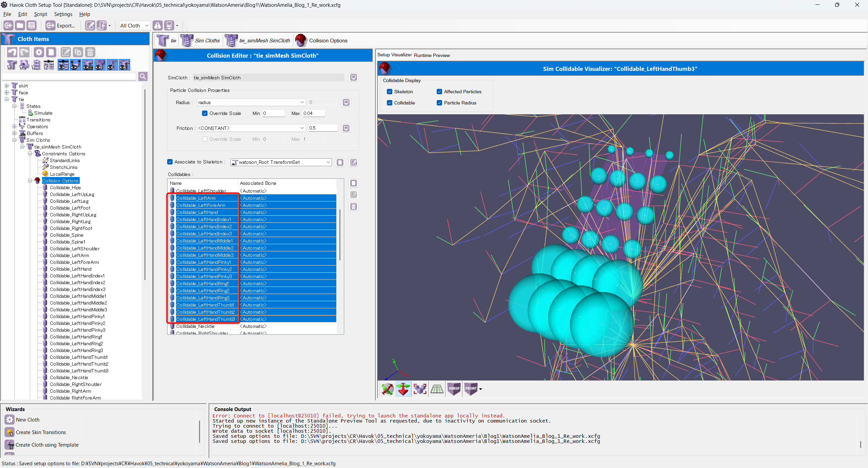Click the operators gear filter icon
868x468 pixels.
click(24, 65)
